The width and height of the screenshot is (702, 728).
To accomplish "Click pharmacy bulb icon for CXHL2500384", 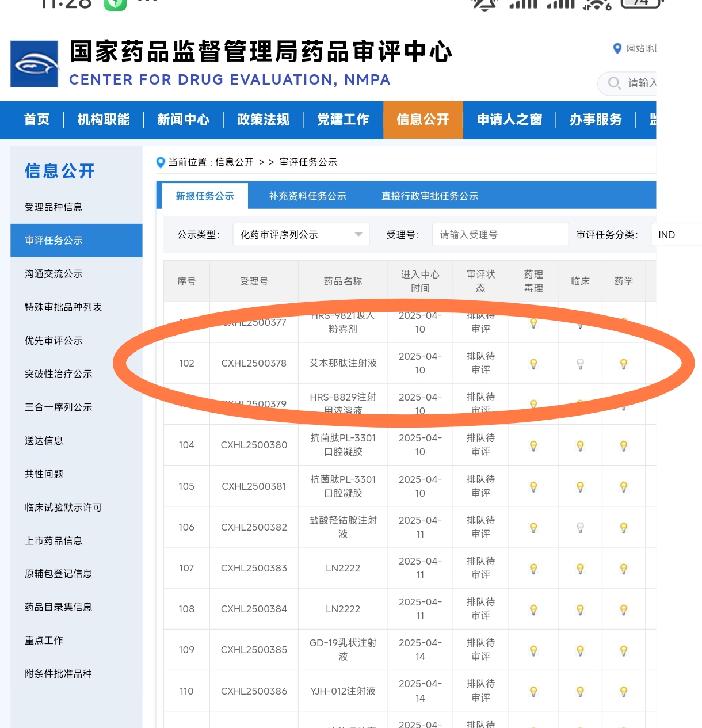I will [x=624, y=609].
